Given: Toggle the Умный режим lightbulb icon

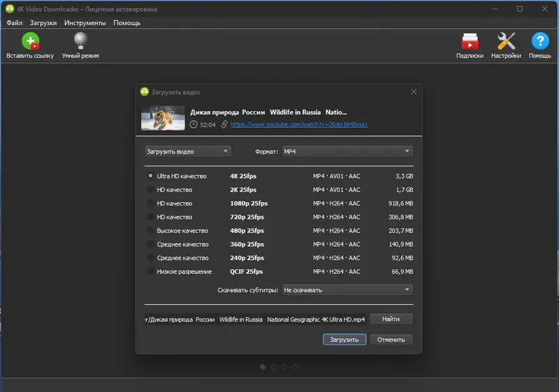Looking at the screenshot, I should click(80, 41).
